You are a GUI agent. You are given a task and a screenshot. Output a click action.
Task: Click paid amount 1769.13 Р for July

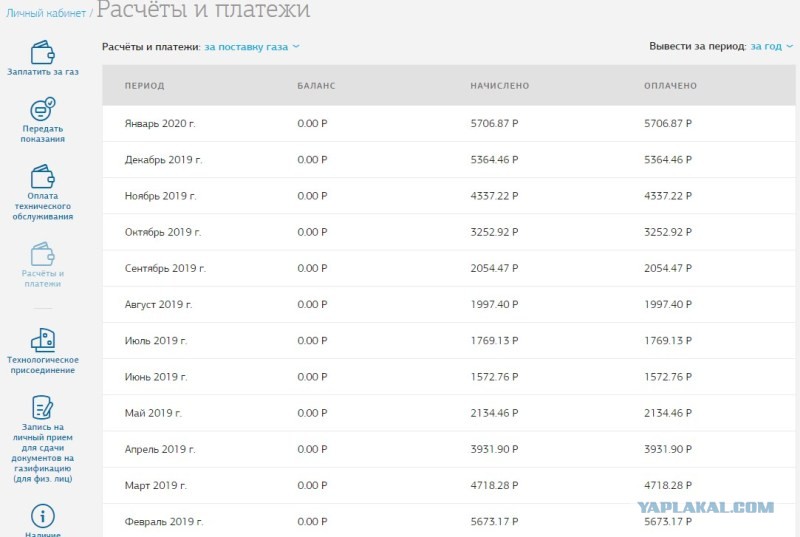point(668,341)
